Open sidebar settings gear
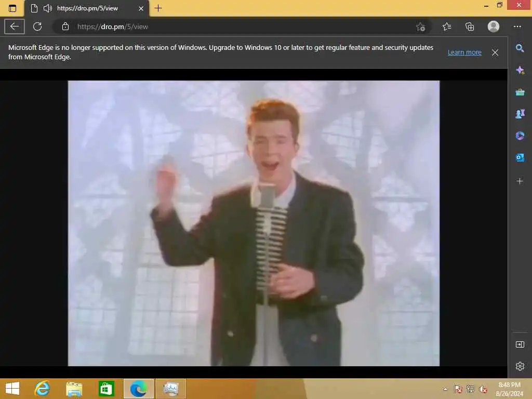The image size is (532, 399). click(x=520, y=366)
